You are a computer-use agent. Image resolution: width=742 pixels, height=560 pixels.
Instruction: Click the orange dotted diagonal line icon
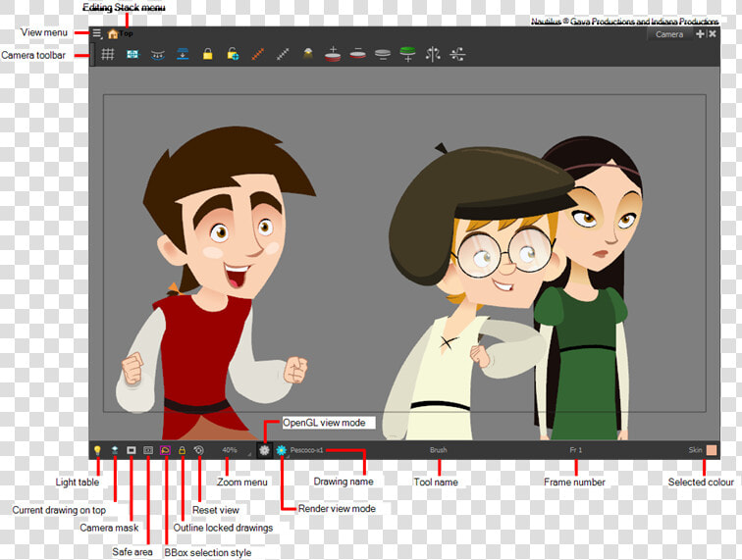pos(257,54)
